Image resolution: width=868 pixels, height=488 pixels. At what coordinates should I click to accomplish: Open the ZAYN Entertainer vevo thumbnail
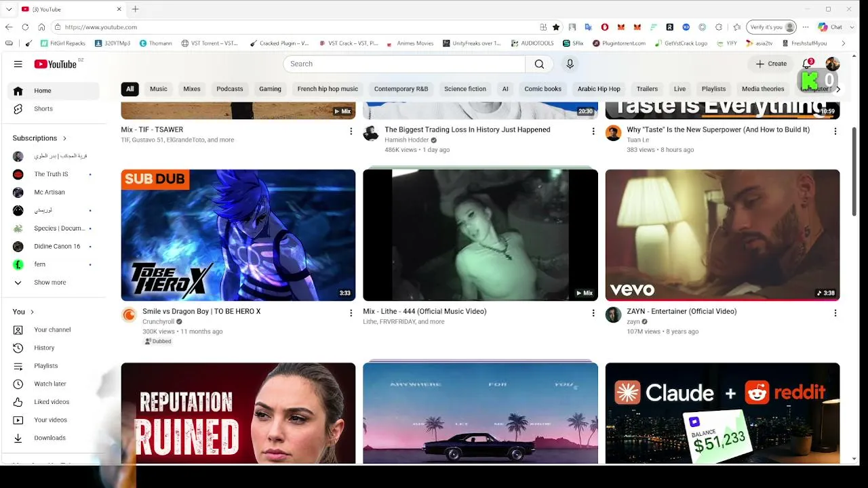(x=722, y=235)
